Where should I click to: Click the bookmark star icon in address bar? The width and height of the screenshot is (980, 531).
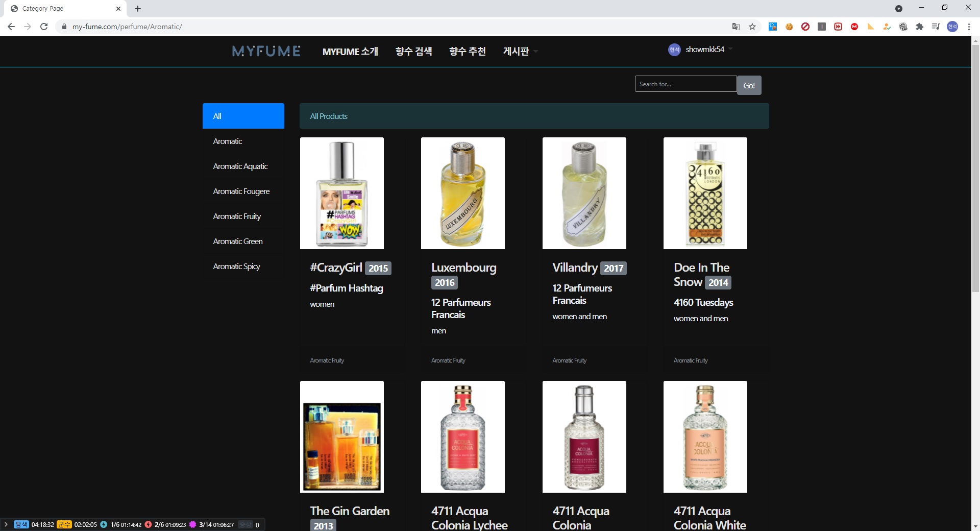coord(752,27)
